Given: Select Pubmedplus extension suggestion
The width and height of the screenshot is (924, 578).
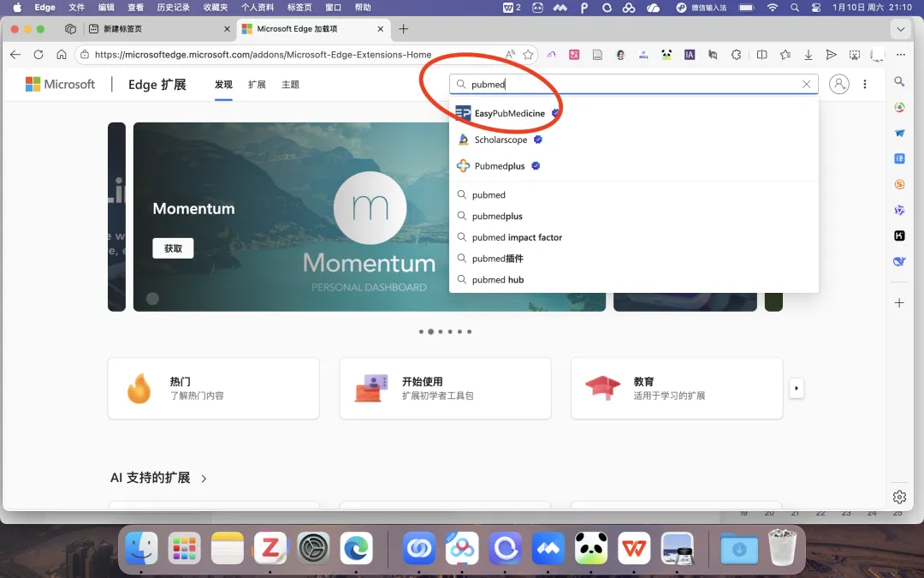Looking at the screenshot, I should pyautogui.click(x=633, y=166).
